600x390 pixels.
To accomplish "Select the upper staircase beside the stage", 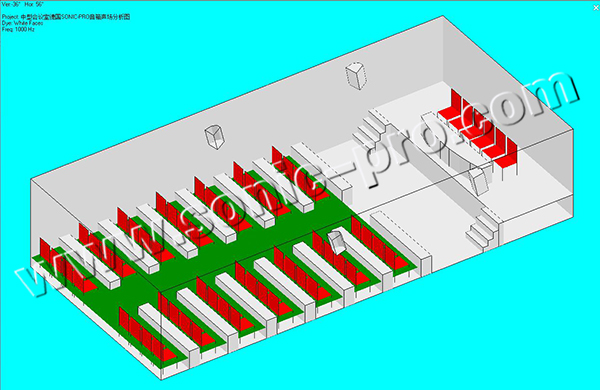I will click(371, 127).
